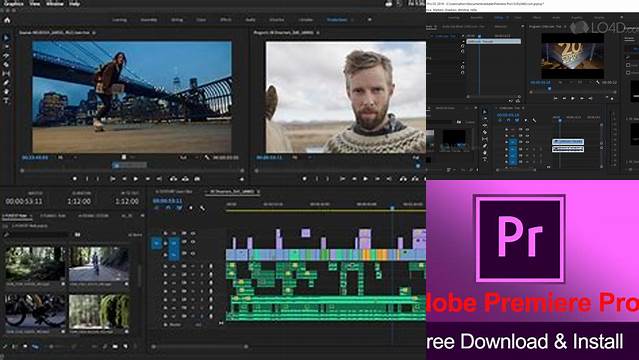Screen dimensions: 639x360
Task: Select the Selection arrow tool in toolbar
Action: click(6, 38)
